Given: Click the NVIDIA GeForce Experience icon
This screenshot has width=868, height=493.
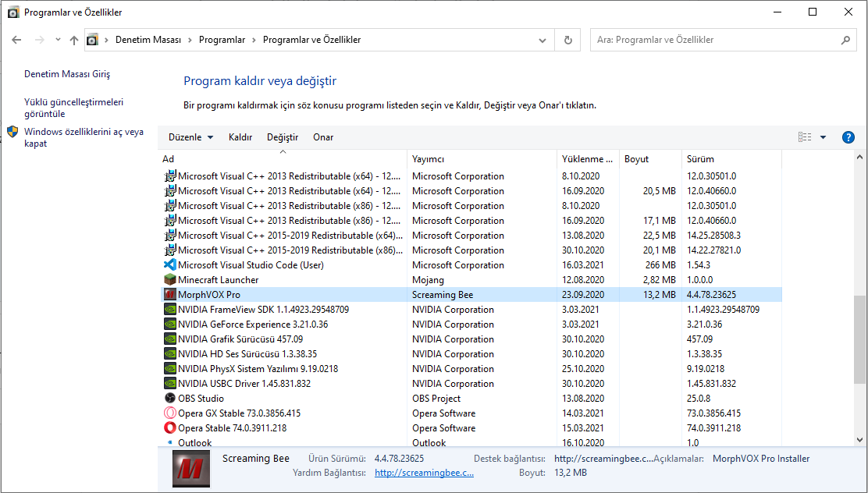Looking at the screenshot, I should click(x=170, y=325).
